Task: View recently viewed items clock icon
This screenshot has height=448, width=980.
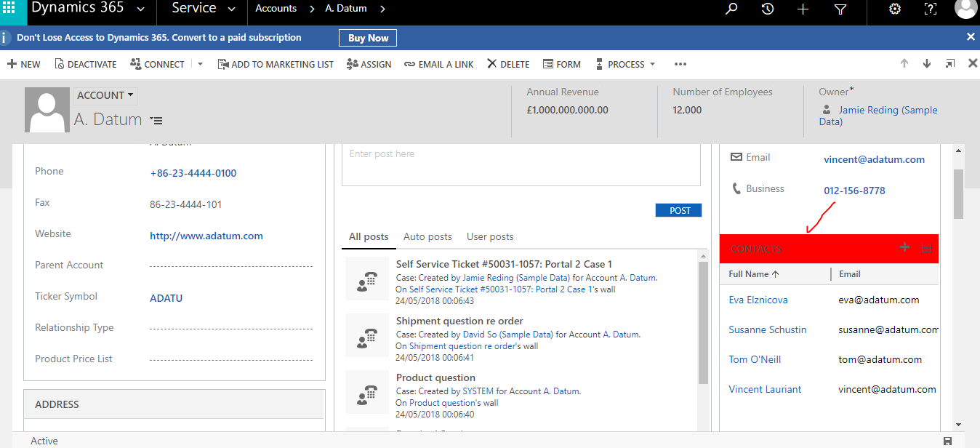Action: point(767,9)
